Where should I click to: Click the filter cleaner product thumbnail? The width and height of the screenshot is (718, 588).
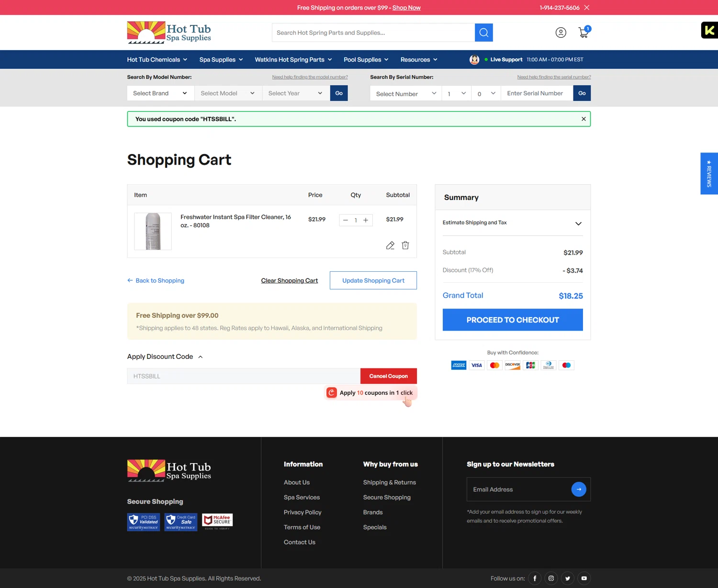(153, 232)
